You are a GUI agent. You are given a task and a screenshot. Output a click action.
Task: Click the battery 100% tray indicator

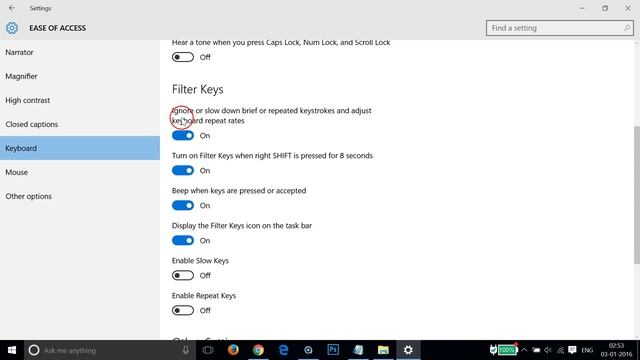tap(504, 350)
